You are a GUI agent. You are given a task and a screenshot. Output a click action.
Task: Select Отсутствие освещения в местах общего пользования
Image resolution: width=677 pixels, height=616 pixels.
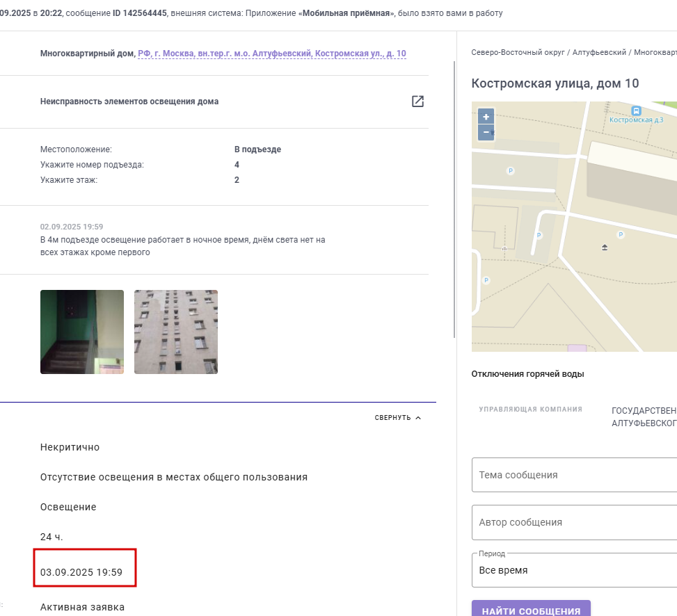click(174, 477)
